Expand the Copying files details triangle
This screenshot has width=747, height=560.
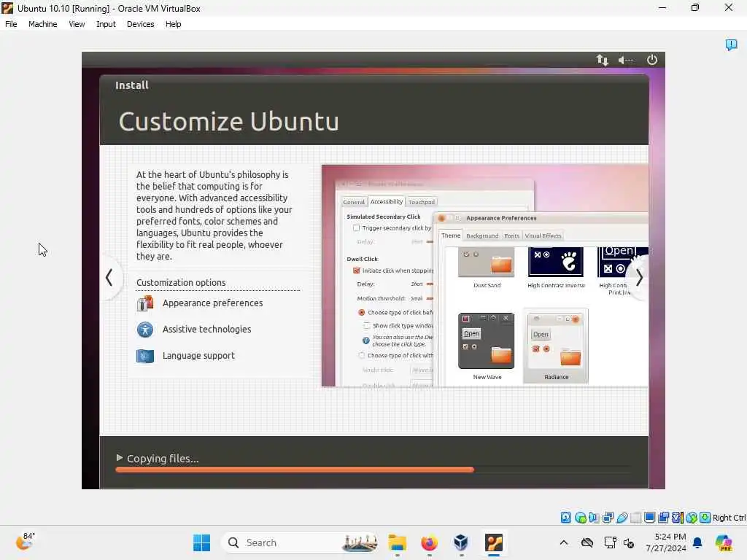[x=119, y=458]
